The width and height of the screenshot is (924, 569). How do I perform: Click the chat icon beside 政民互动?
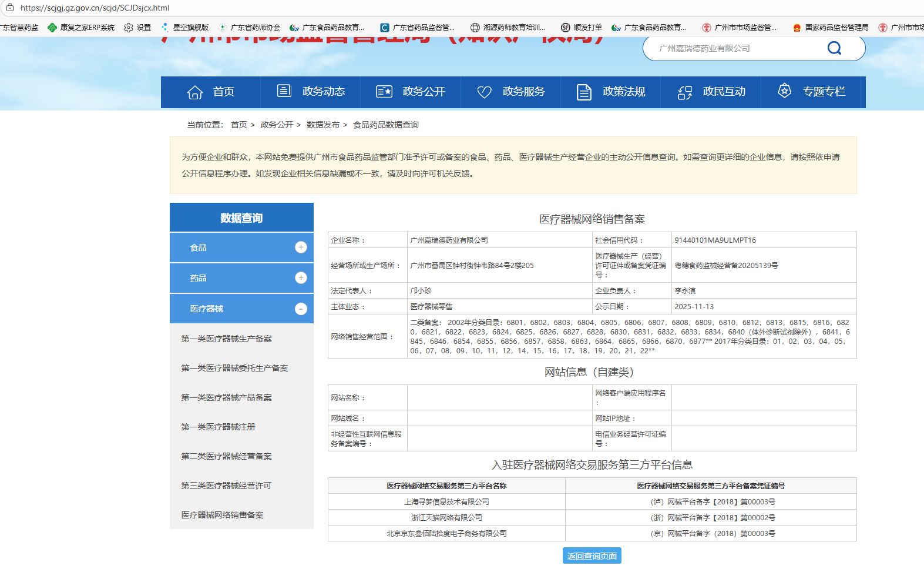(685, 92)
